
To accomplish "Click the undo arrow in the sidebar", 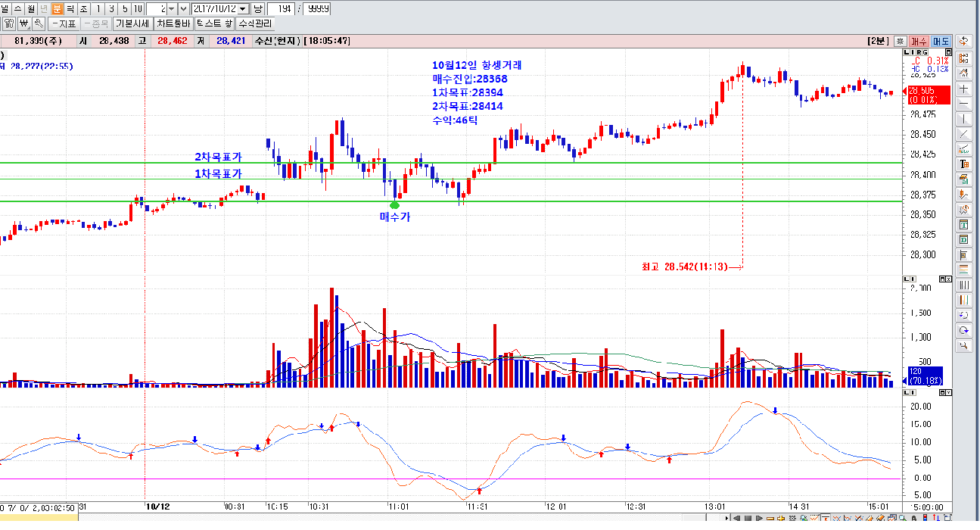I will tap(964, 316).
